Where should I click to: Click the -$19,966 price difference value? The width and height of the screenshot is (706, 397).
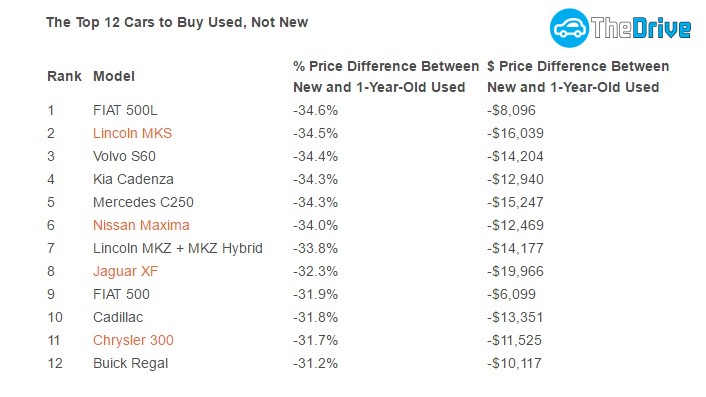click(x=516, y=271)
